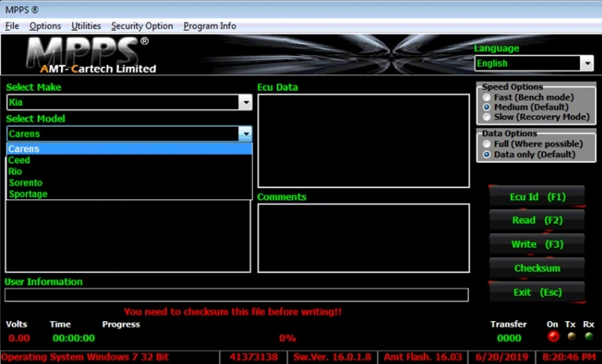Screen dimensions: 602x364
Task: Click the MPPS window title bar
Action: (x=301, y=9)
